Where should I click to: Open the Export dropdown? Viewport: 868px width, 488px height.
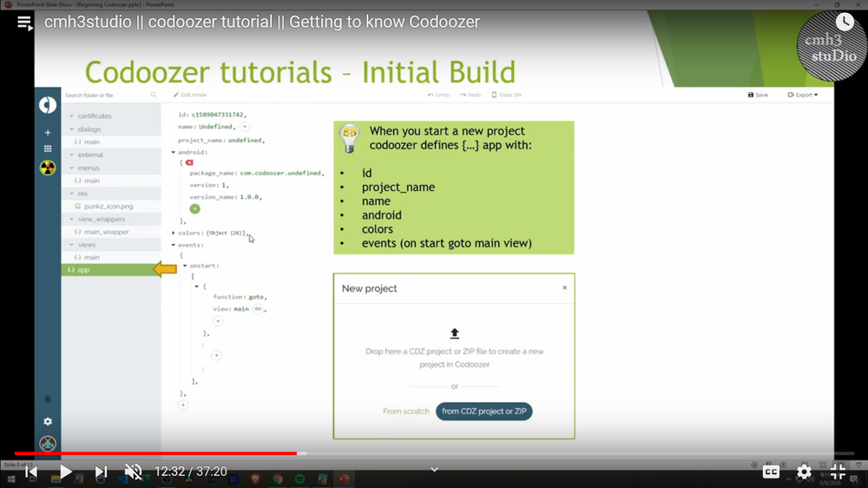pos(803,95)
